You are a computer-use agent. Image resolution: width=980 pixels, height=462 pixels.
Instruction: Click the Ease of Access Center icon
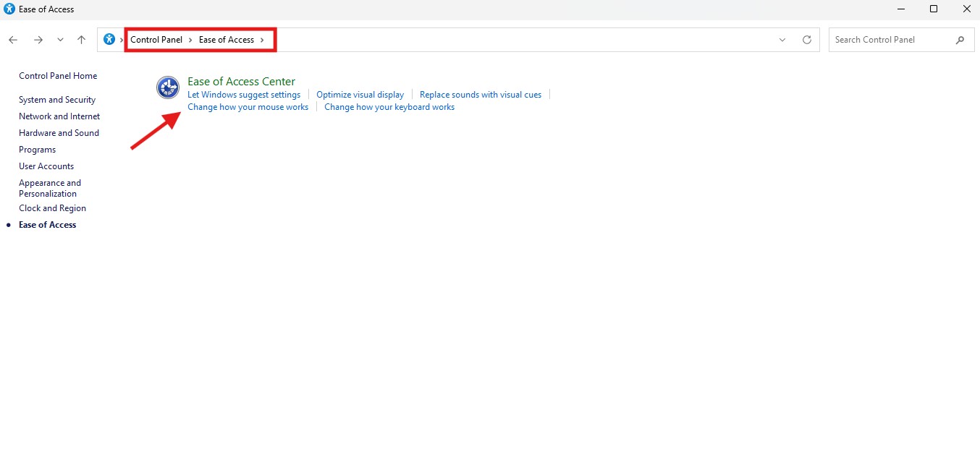[168, 87]
